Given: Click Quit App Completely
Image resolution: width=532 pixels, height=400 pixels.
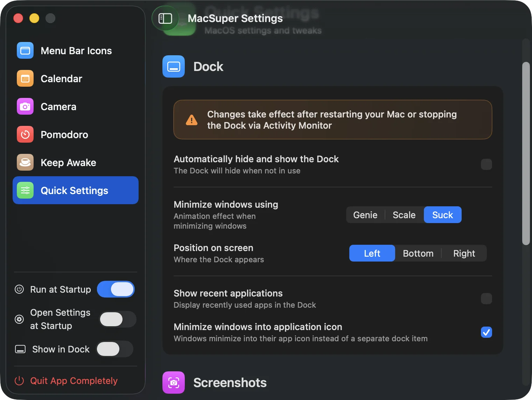Looking at the screenshot, I should coord(74,380).
